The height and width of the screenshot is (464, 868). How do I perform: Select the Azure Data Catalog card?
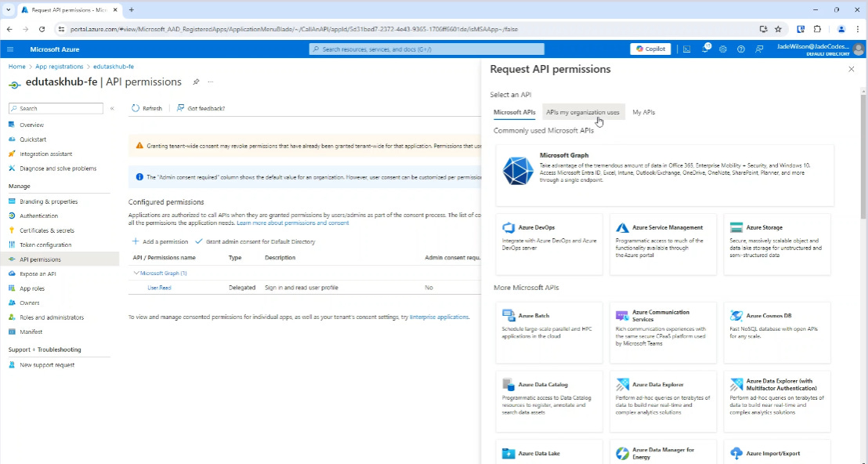pos(549,401)
